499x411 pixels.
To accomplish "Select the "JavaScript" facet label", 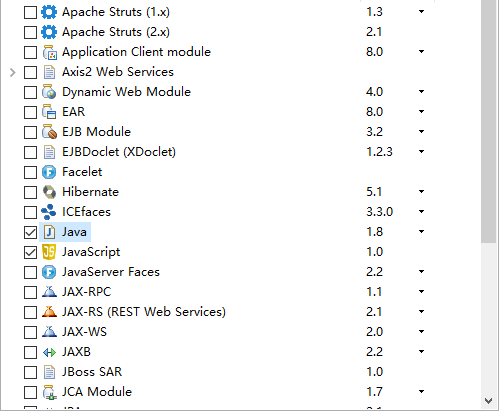I will [91, 252].
